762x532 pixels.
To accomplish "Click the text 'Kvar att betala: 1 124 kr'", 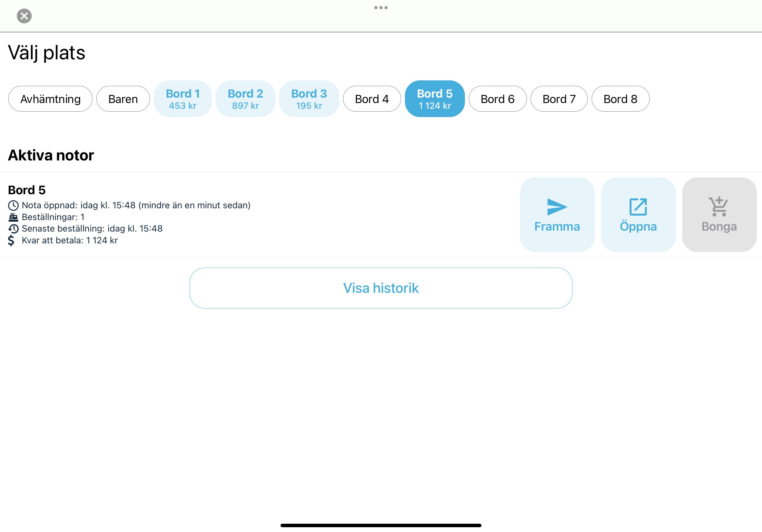I will pyautogui.click(x=70, y=240).
